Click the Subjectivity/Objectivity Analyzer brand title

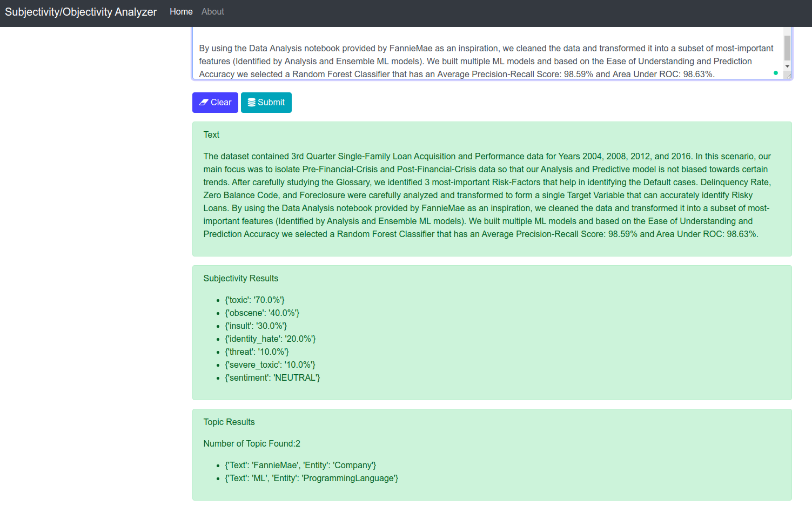81,12
